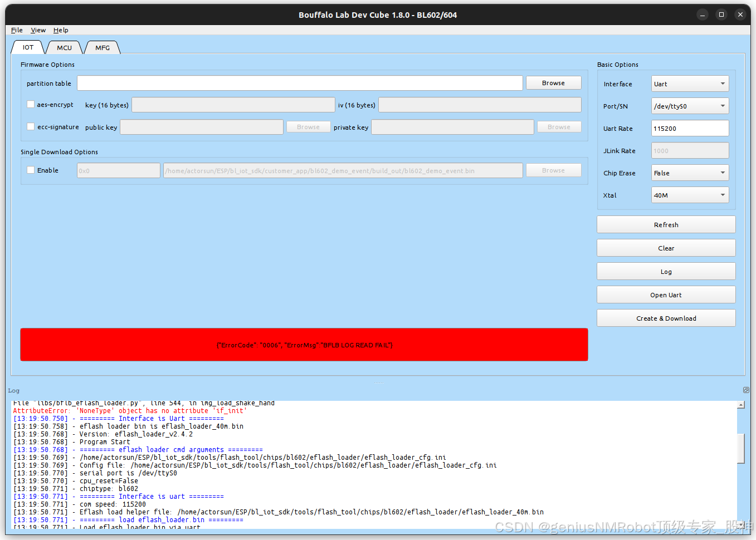This screenshot has height=540, width=756.
Task: Switch to the IOT tab
Action: pyautogui.click(x=28, y=47)
